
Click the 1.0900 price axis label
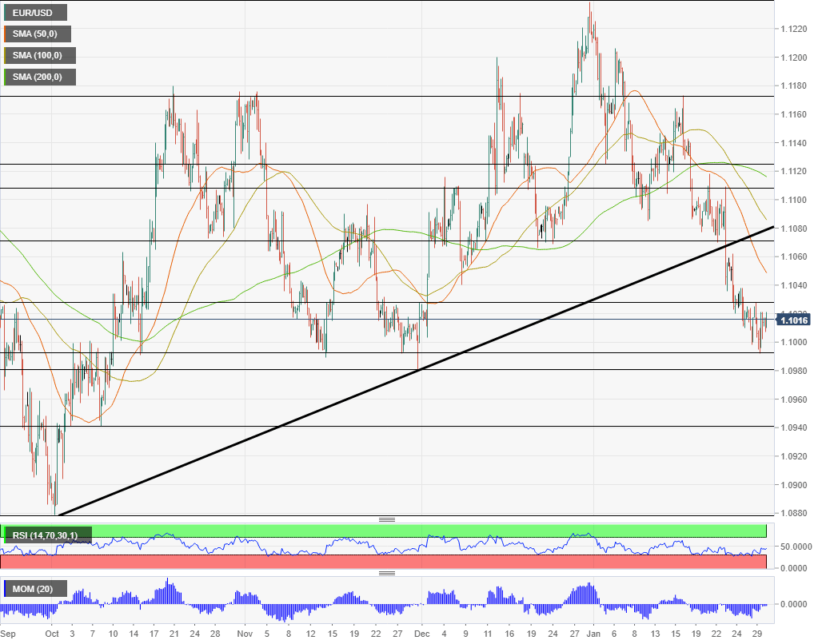tap(794, 485)
